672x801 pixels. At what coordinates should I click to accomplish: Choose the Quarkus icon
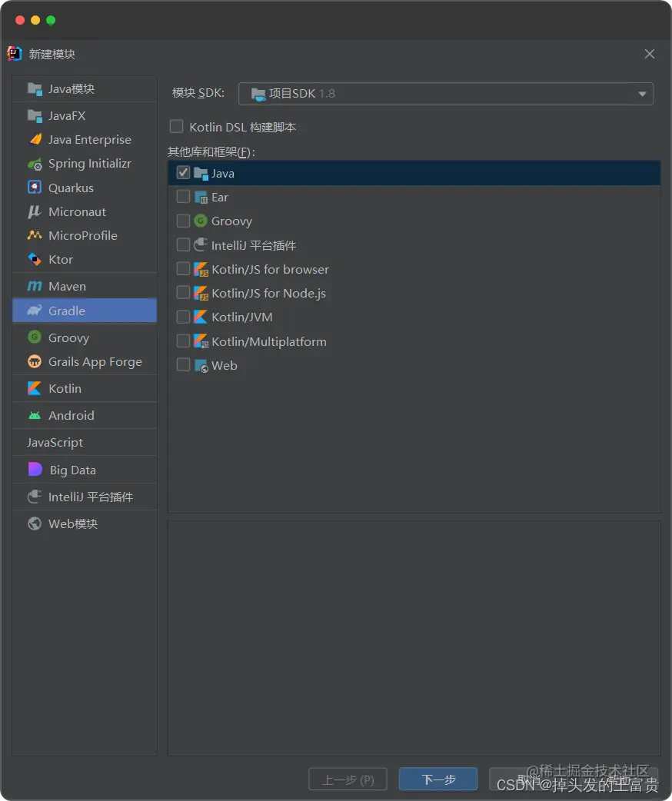click(x=35, y=188)
